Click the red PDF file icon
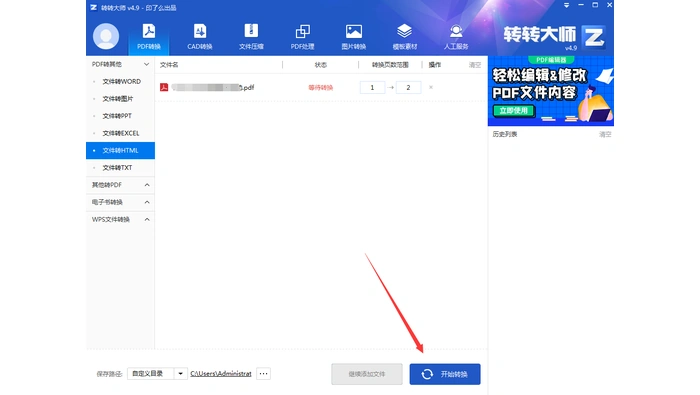 point(164,87)
